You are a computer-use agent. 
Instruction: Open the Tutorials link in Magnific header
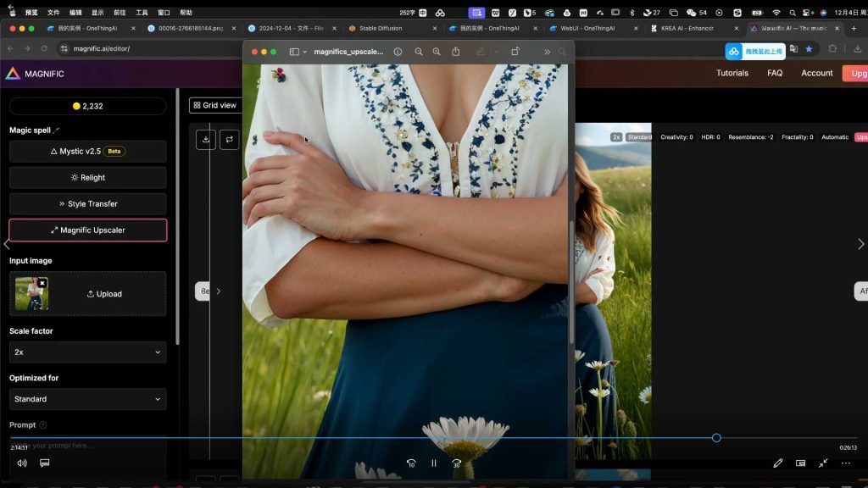[732, 73]
